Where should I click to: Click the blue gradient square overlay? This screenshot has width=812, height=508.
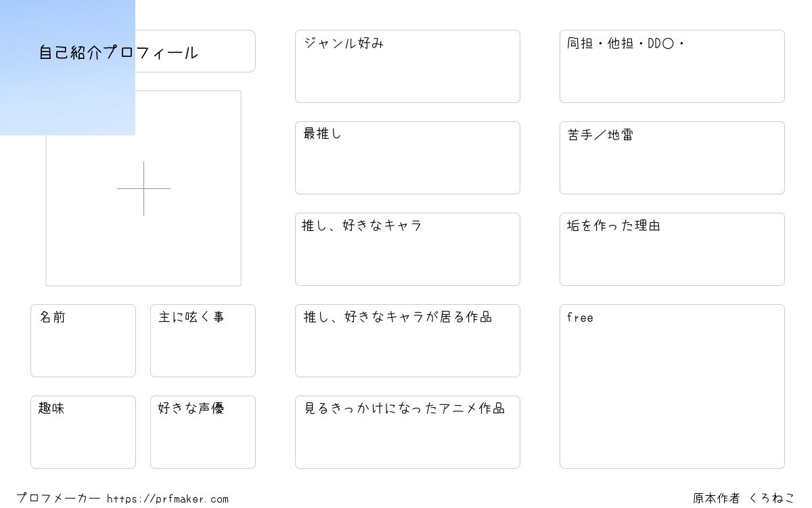68,68
